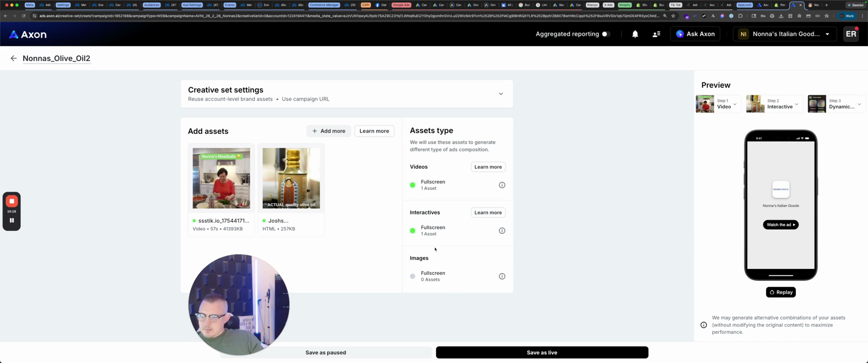The height and width of the screenshot is (363, 868).
Task: Pause the screen recording
Action: point(12,220)
